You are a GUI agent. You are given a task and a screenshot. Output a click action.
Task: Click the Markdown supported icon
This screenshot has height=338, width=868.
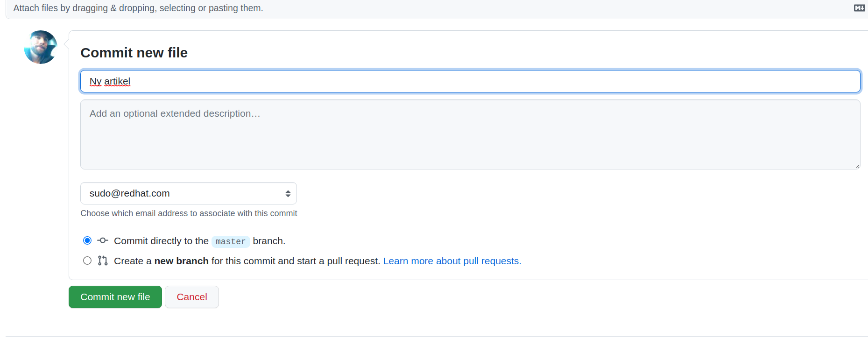859,8
